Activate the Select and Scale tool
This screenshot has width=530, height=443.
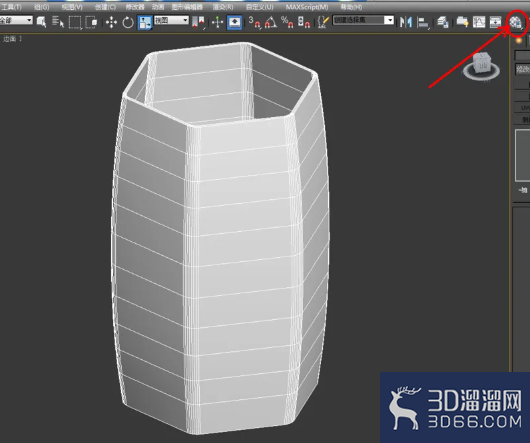point(145,23)
